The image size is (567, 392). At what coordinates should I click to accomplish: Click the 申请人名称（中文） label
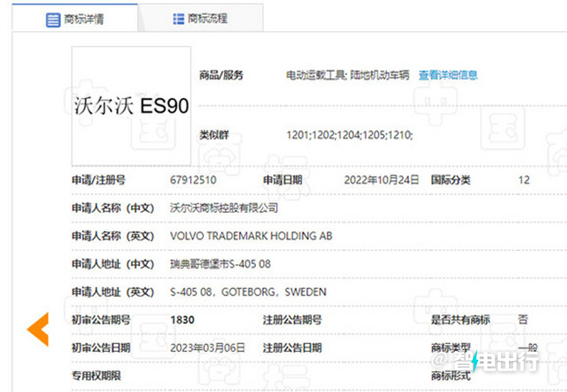tap(113, 208)
